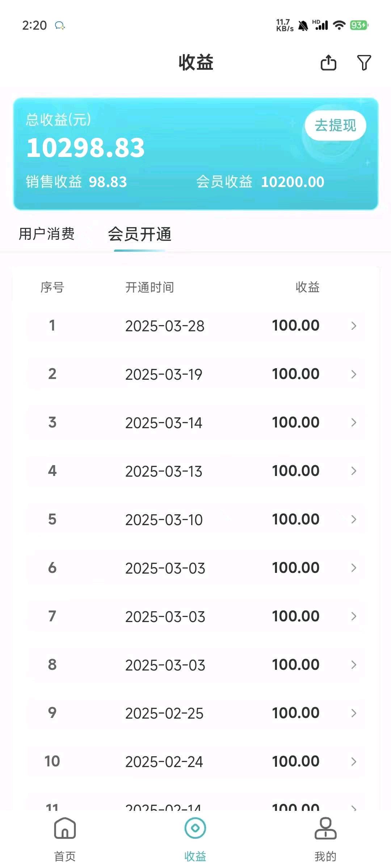This screenshot has height=868, width=391.
Task: Expand row 9 chevron for 2025-02-25
Action: (354, 713)
